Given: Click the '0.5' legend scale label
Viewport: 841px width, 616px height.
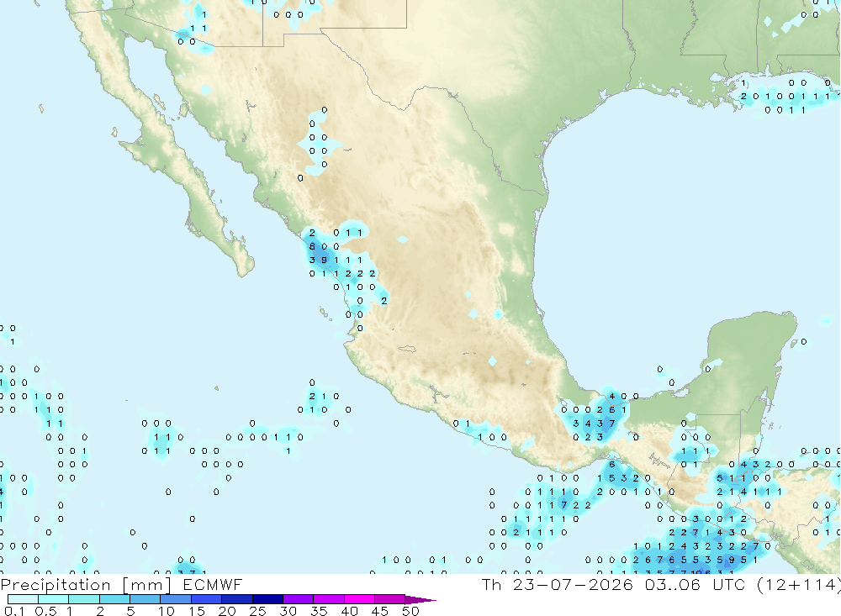Looking at the screenshot, I should click(45, 611).
